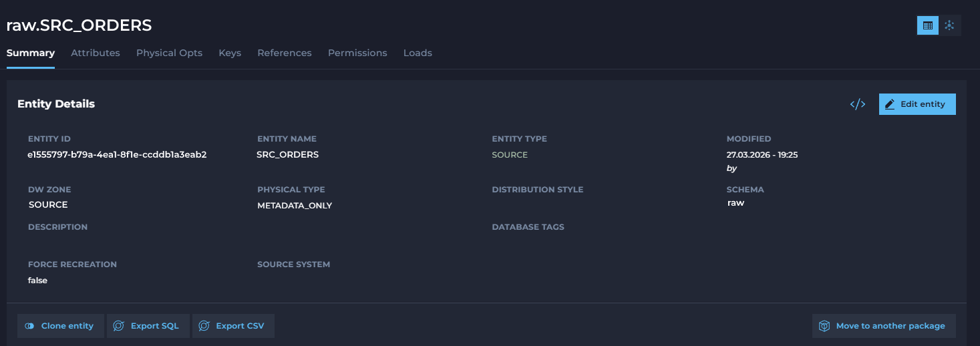The width and height of the screenshot is (980, 346).
Task: Click the Export CSV icon
Action: [204, 326]
